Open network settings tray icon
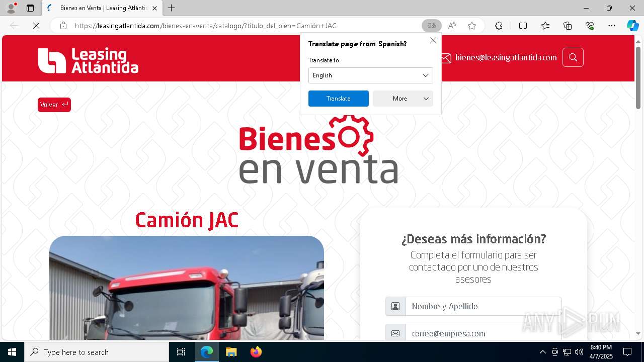 [x=567, y=352]
